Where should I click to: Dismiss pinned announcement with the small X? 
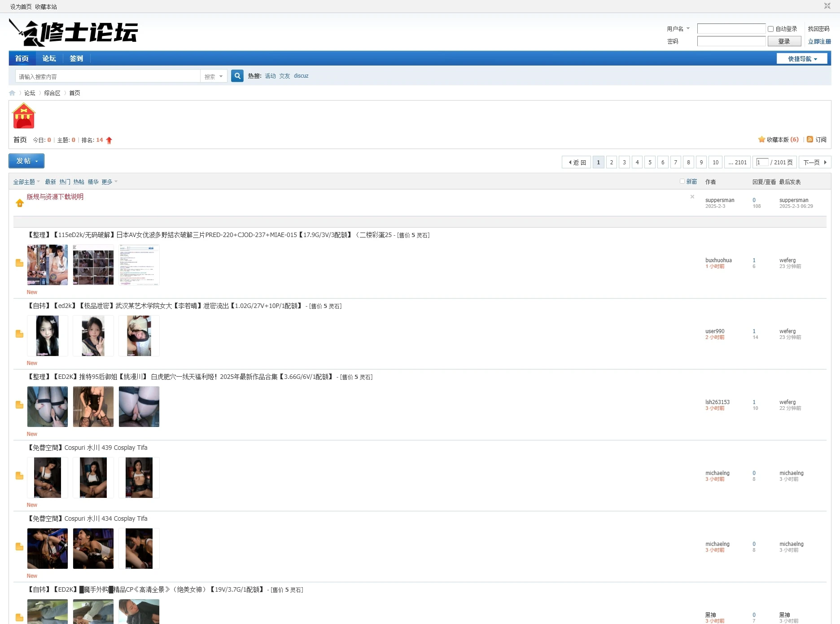tap(692, 197)
